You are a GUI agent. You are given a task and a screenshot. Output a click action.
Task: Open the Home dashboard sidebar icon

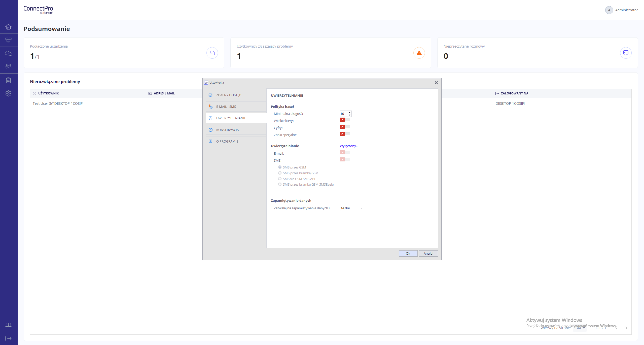[x=9, y=27]
